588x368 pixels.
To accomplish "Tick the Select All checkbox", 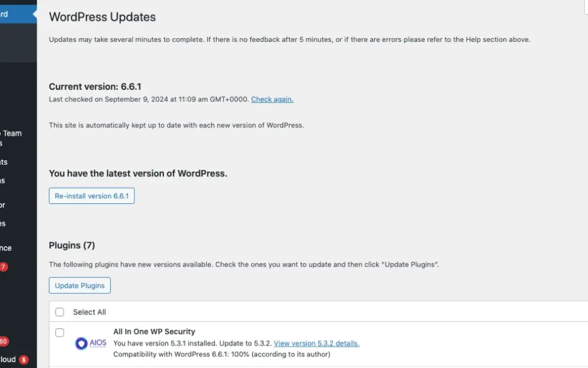I will tap(60, 312).
